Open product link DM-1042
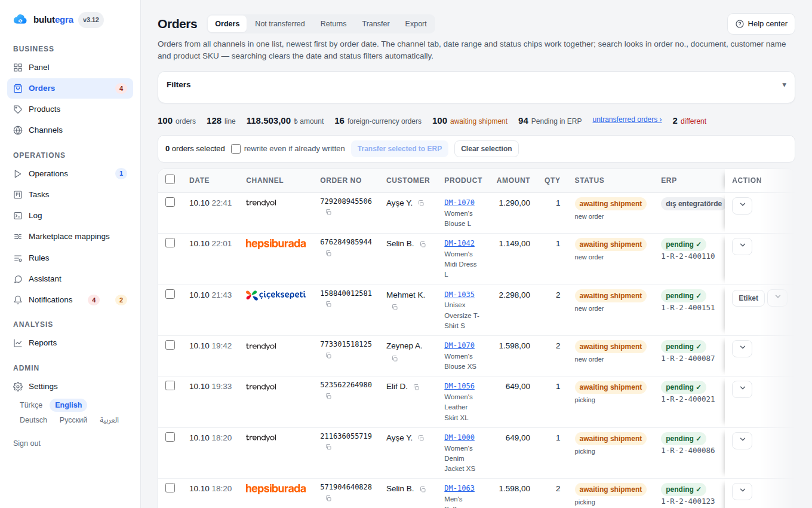The width and height of the screenshot is (812, 508). pyautogui.click(x=459, y=243)
